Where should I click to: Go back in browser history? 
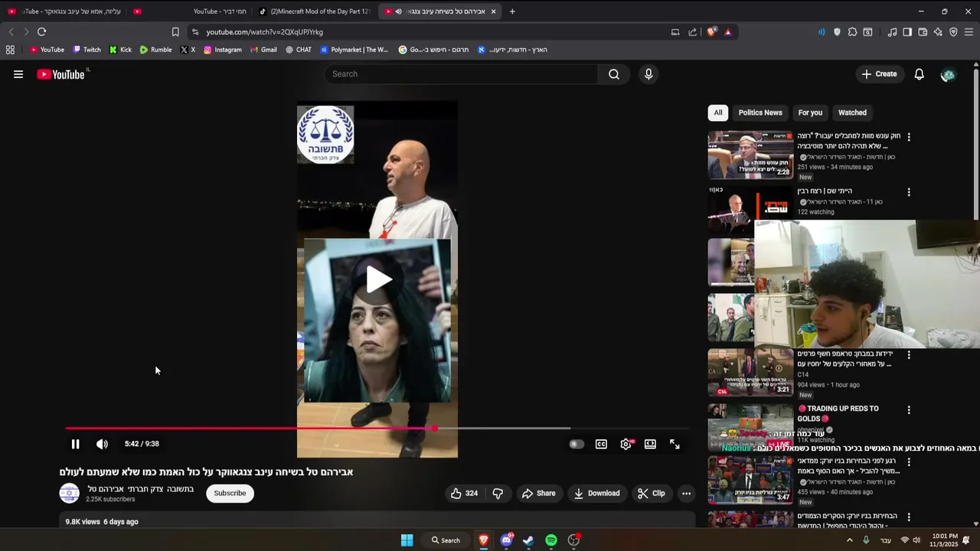(x=11, y=31)
